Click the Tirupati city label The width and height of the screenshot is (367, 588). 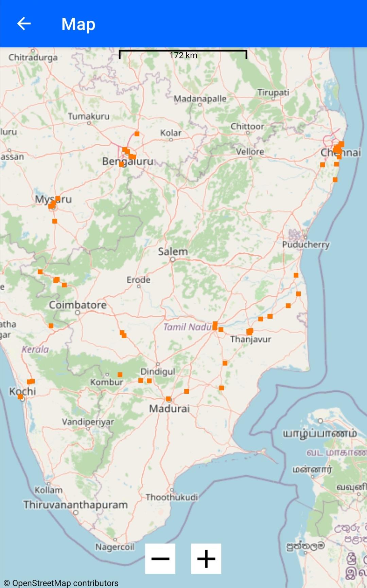[x=273, y=92]
